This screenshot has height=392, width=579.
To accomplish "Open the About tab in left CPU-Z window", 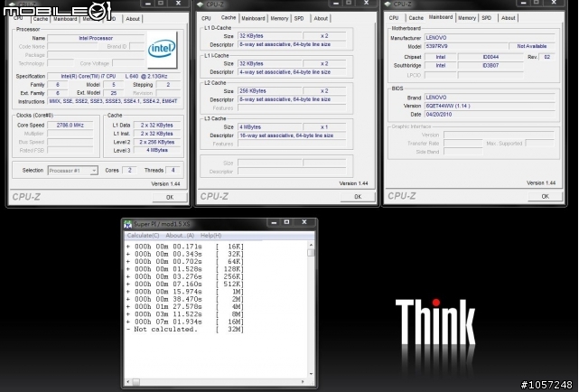I will point(133,19).
